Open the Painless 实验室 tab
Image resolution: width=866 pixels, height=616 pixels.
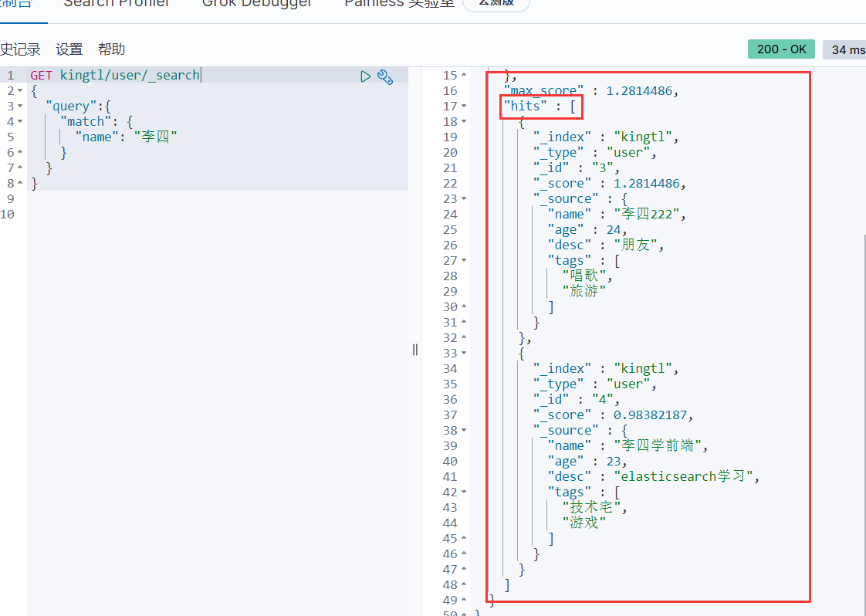tap(398, 4)
